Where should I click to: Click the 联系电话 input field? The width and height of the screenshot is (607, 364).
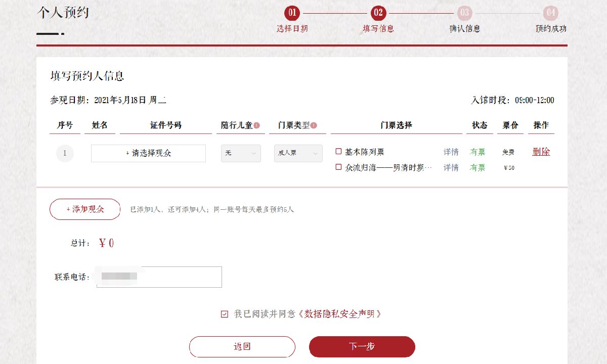[159, 277]
